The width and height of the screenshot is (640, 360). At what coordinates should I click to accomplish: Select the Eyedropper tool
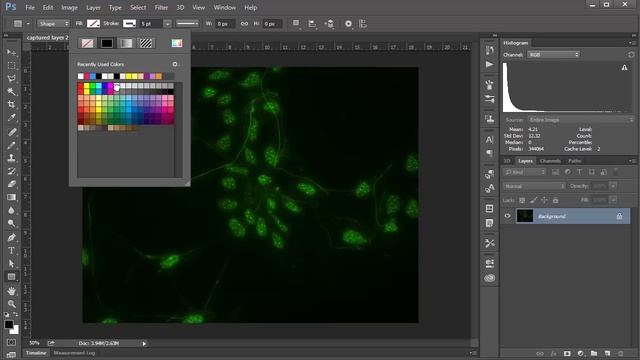(x=11, y=118)
